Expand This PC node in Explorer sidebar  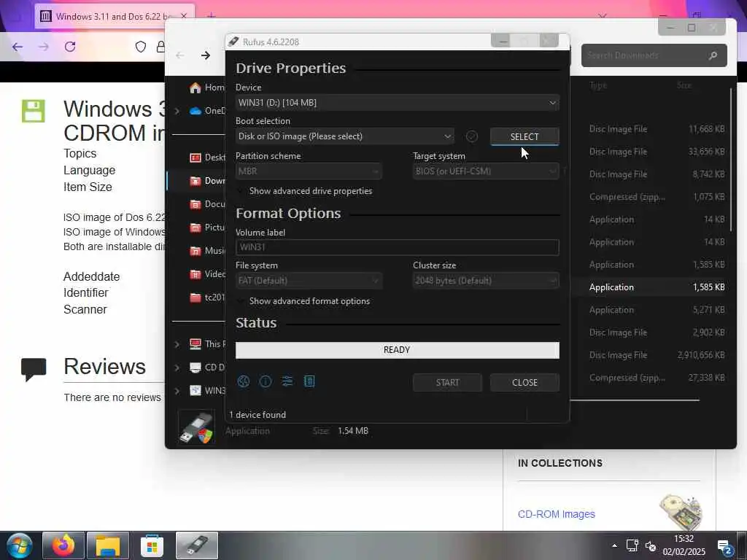click(177, 344)
